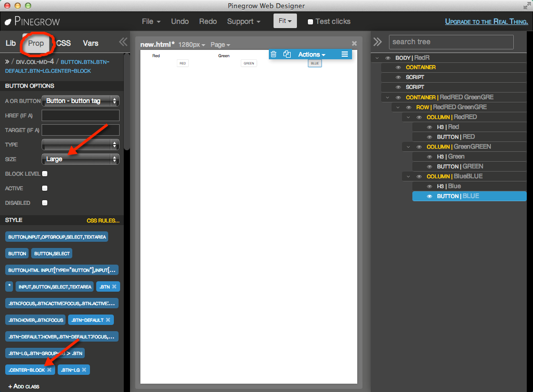
Task: Remove the .BTN-DEFAULT class with its x
Action: (108, 320)
